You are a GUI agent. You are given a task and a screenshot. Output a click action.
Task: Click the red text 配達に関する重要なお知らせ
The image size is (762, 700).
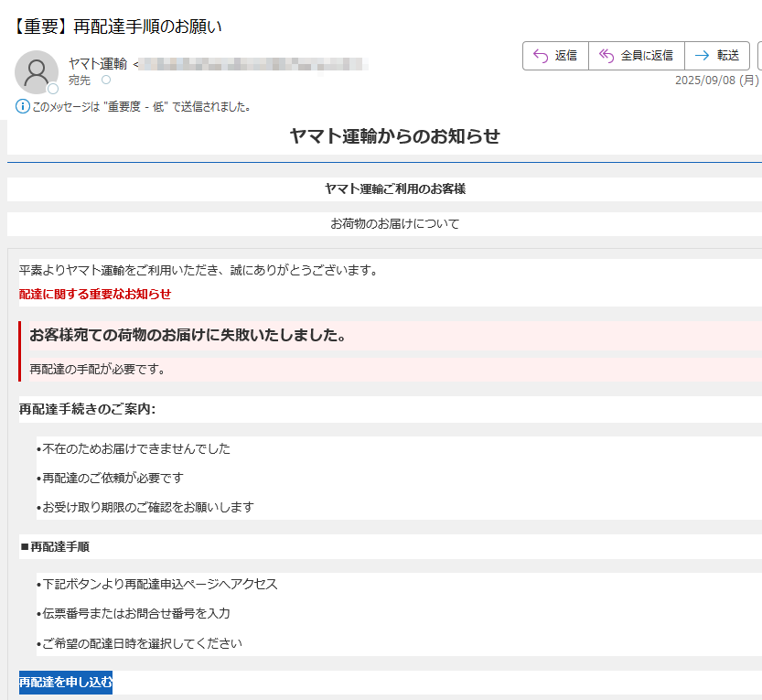(x=95, y=294)
